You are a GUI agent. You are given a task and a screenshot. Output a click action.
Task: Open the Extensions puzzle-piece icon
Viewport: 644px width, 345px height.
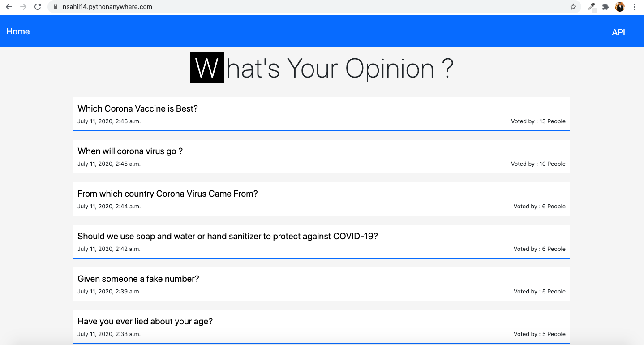click(605, 7)
